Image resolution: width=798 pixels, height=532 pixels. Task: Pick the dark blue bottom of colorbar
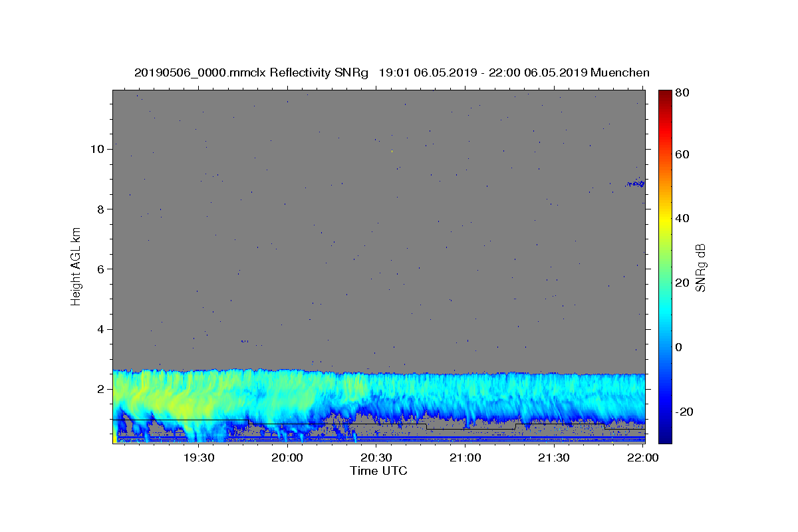pos(665,437)
